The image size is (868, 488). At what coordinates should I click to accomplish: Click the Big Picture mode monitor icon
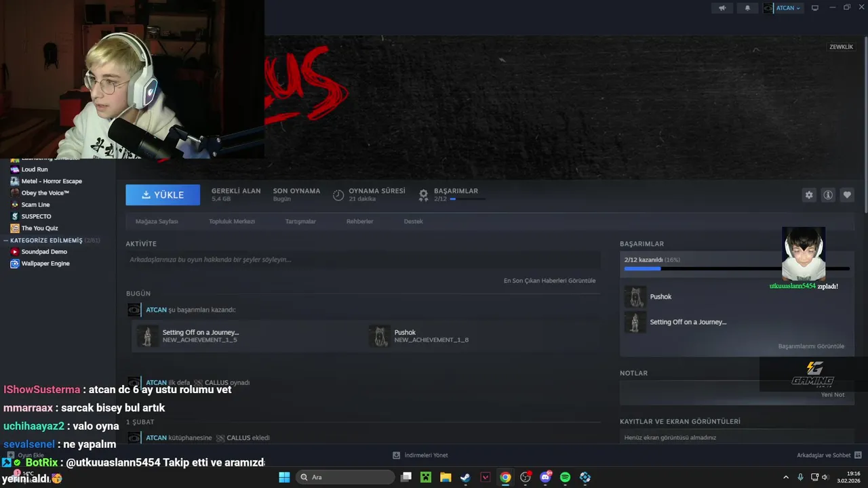(815, 8)
